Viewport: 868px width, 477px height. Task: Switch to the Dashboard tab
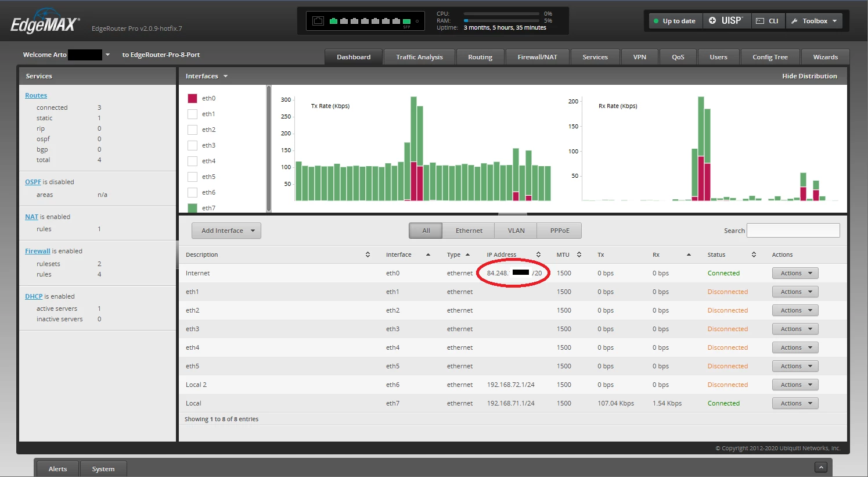click(354, 57)
